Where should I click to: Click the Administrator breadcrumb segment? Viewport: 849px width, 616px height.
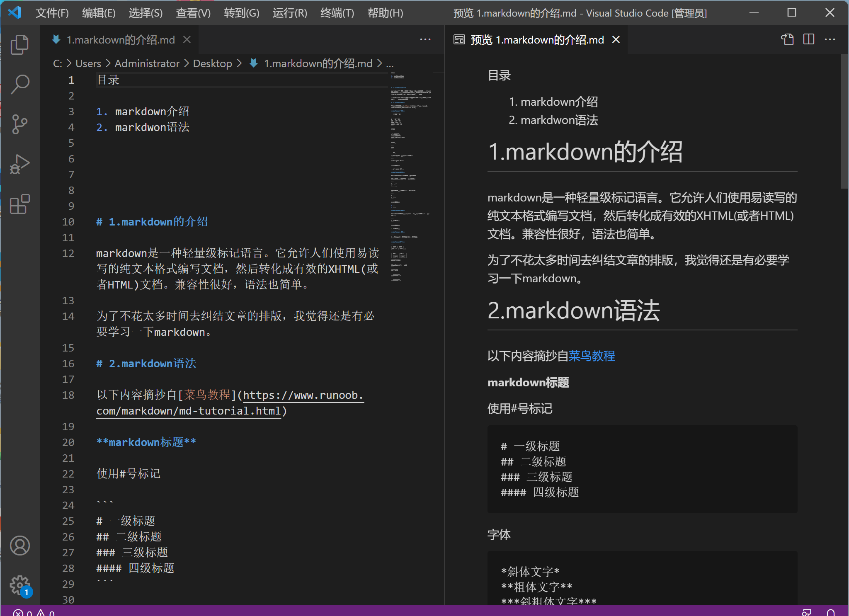(147, 63)
